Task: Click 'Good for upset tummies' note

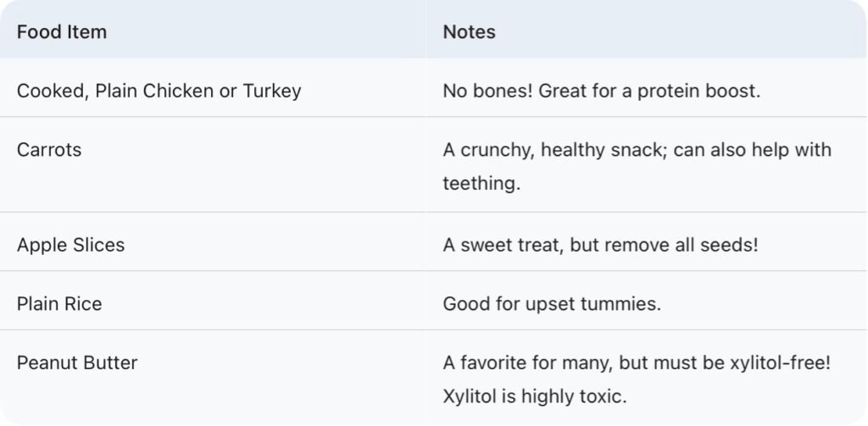Action: [551, 304]
